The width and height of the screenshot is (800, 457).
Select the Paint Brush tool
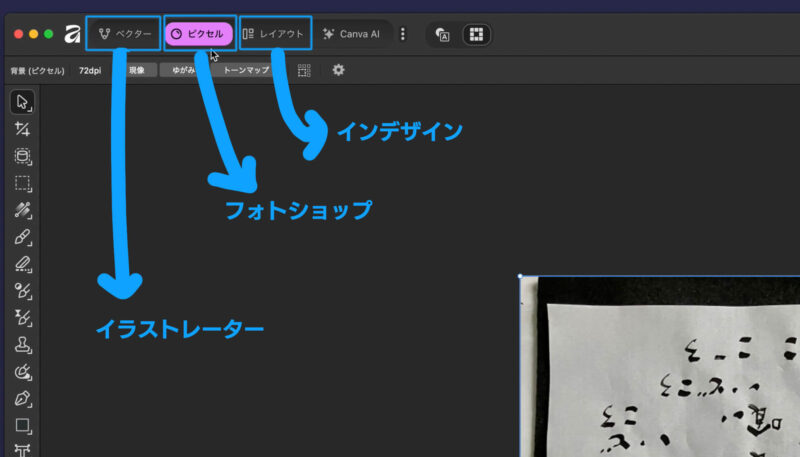pyautogui.click(x=22, y=237)
